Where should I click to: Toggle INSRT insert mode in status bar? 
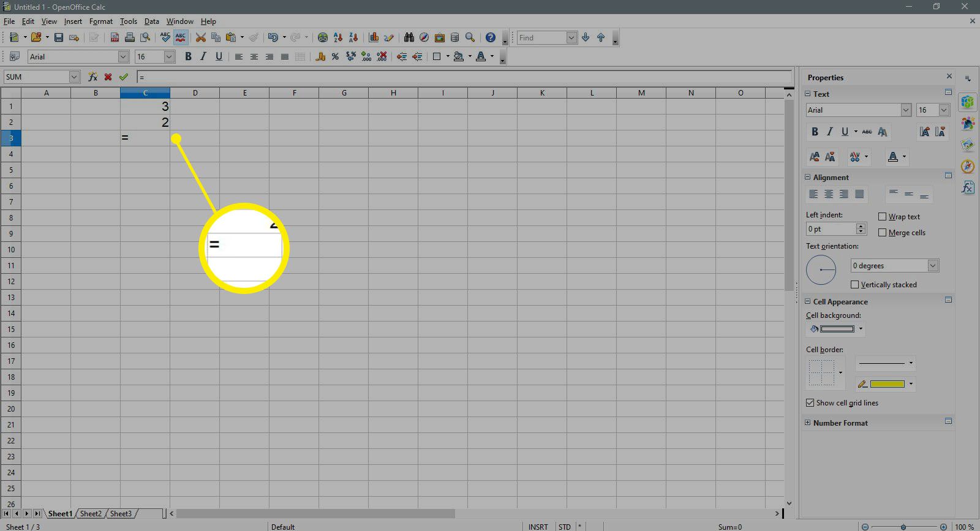[538, 527]
